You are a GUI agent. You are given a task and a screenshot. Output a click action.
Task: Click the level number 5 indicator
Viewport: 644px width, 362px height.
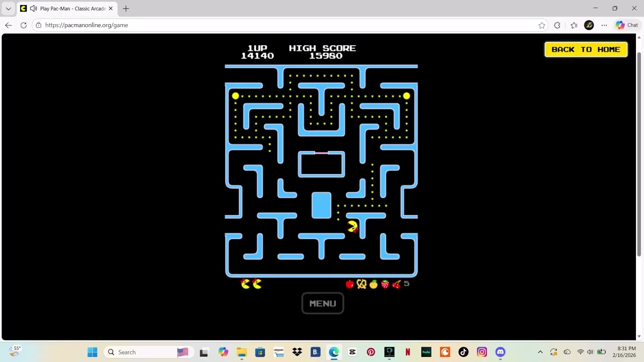coord(407,284)
